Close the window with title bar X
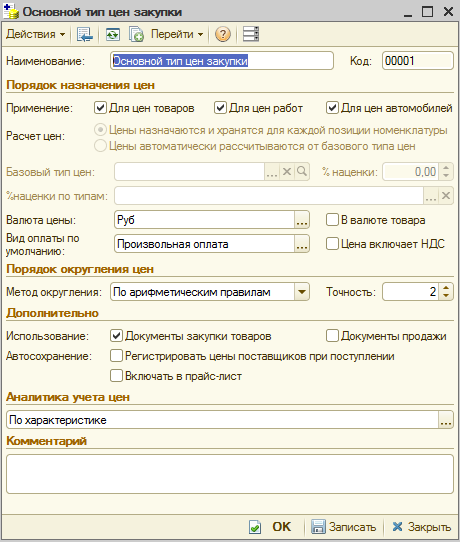Screen dimensions: 460x542 (x=448, y=12)
